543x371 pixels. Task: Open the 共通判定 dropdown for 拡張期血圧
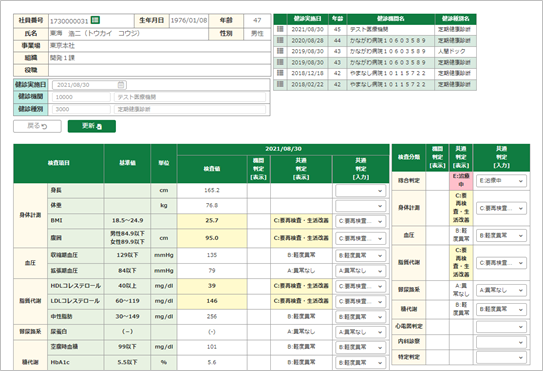[360, 271]
